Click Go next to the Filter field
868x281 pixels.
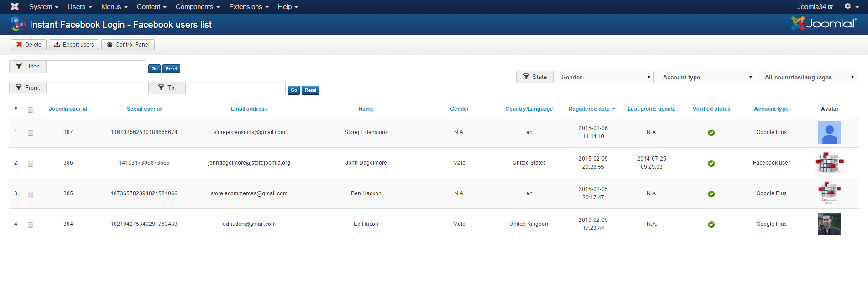154,69
